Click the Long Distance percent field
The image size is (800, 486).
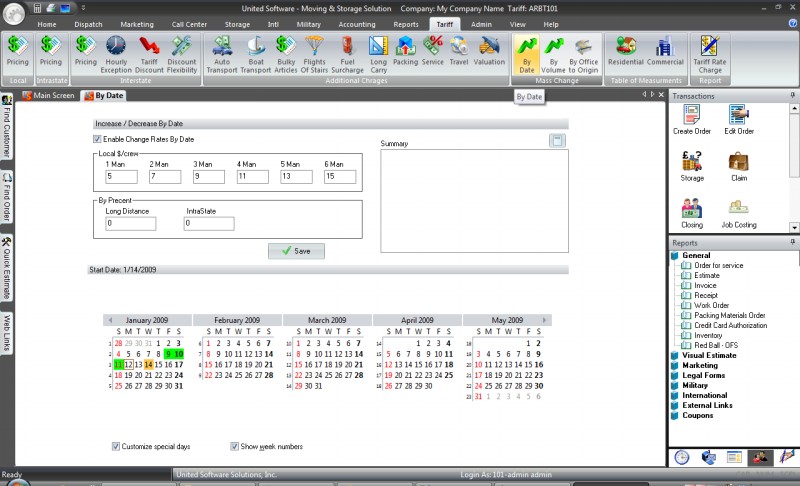(x=131, y=223)
